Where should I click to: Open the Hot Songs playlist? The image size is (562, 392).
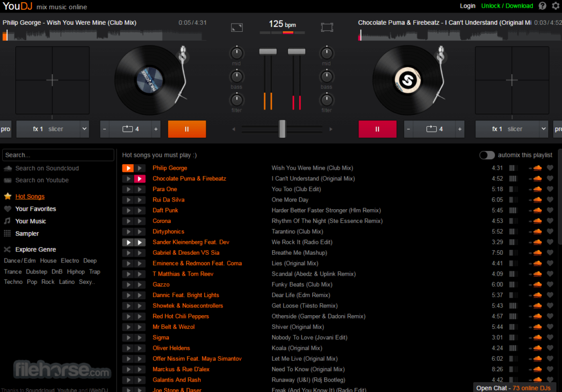tap(30, 197)
